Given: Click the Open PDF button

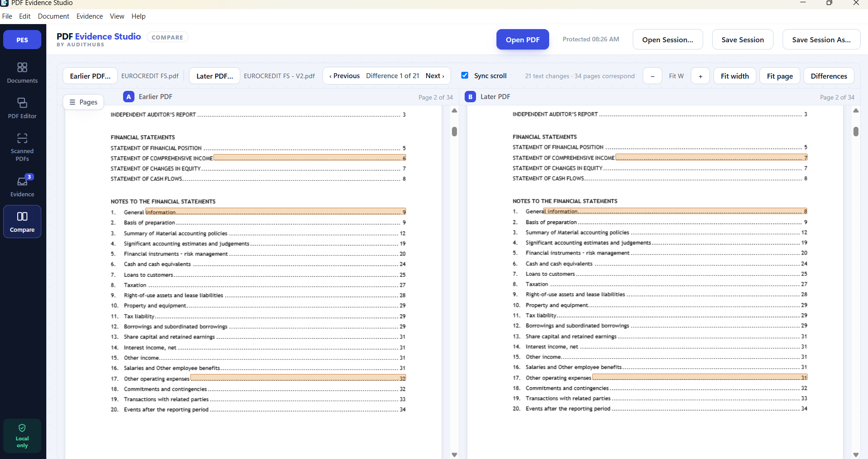Looking at the screenshot, I should (x=523, y=40).
